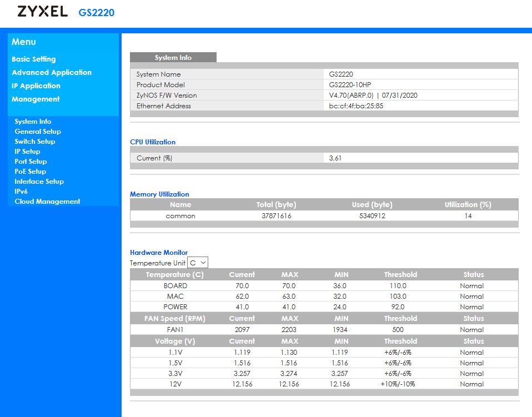Open Port Setup link
Viewport: 532px width, 417px height.
coord(31,162)
